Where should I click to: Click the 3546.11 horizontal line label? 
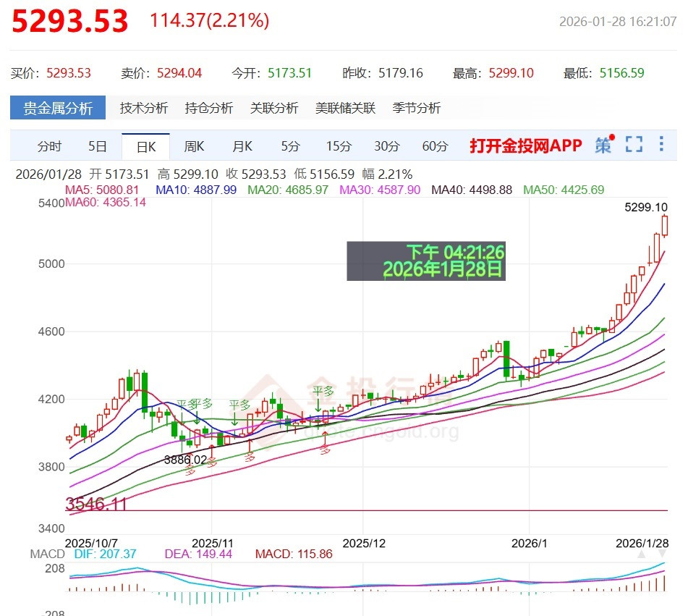click(x=96, y=504)
